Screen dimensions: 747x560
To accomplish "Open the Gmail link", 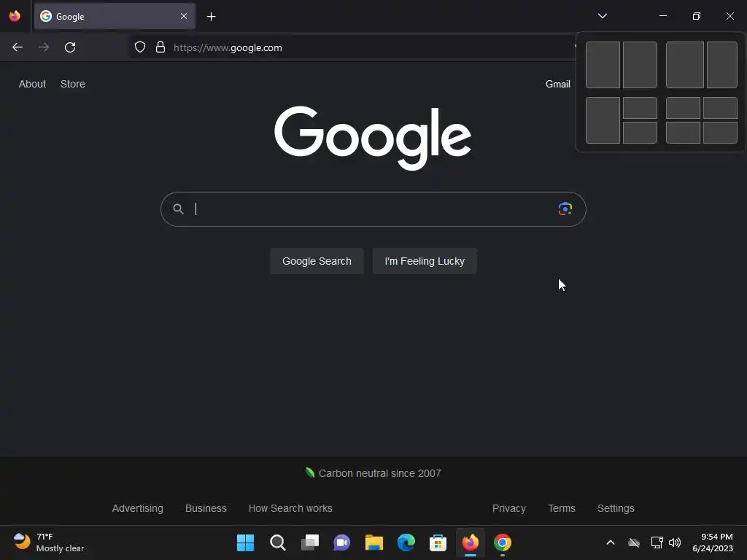I will tap(557, 85).
